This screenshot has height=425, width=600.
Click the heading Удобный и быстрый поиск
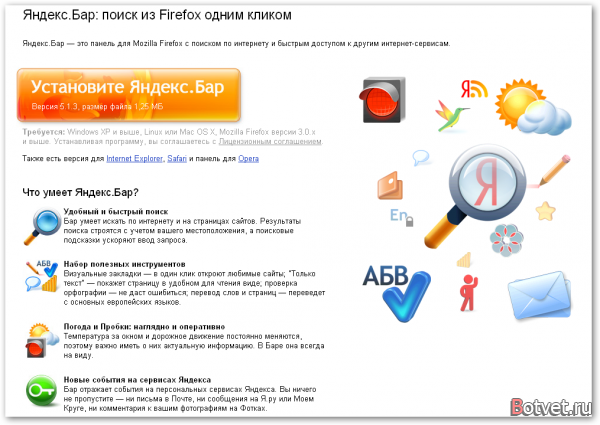coord(116,212)
